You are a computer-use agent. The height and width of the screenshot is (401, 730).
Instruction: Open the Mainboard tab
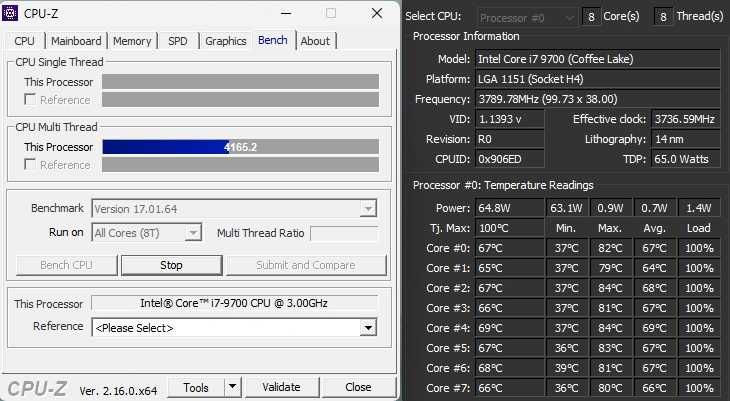76,41
